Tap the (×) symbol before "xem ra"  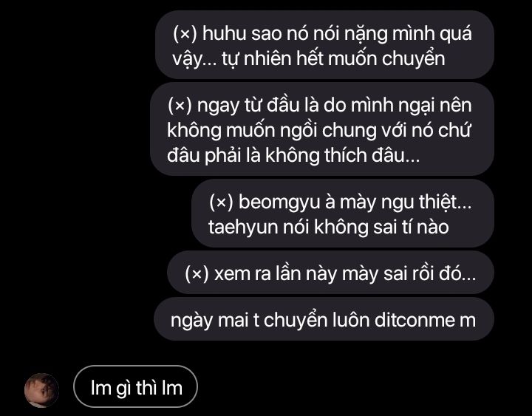197,274
